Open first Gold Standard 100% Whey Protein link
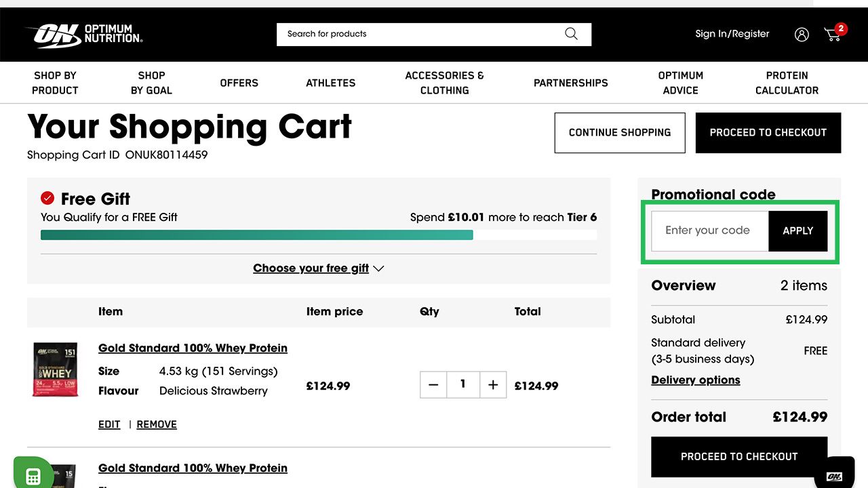 tap(193, 348)
